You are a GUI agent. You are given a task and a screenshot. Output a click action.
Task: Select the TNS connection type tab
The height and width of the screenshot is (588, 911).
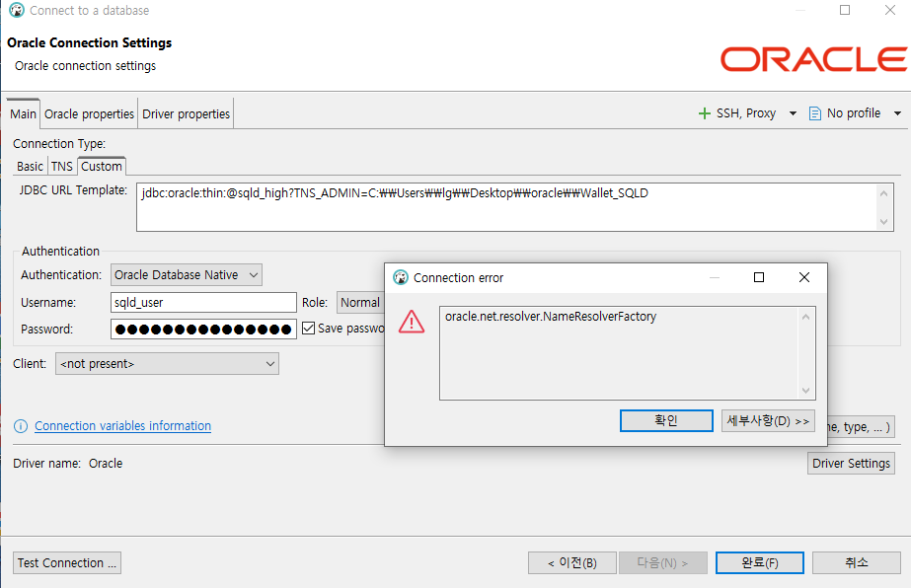pyautogui.click(x=61, y=166)
